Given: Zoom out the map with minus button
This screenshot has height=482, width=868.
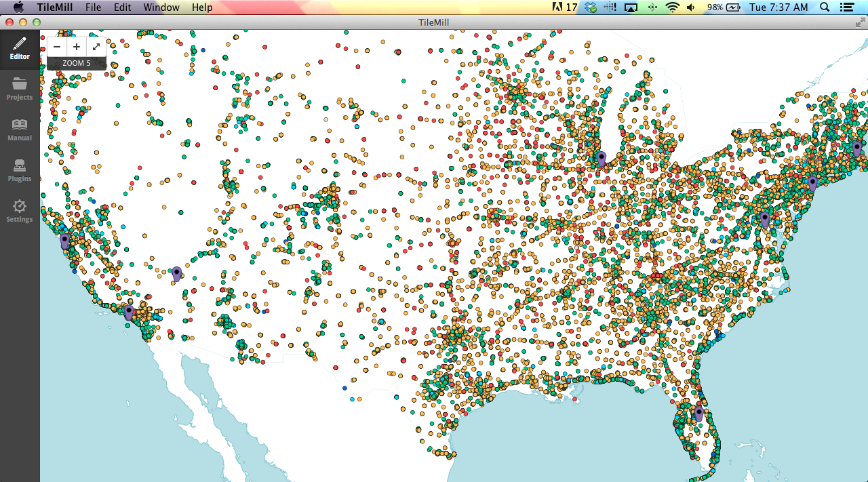Looking at the screenshot, I should click(57, 47).
